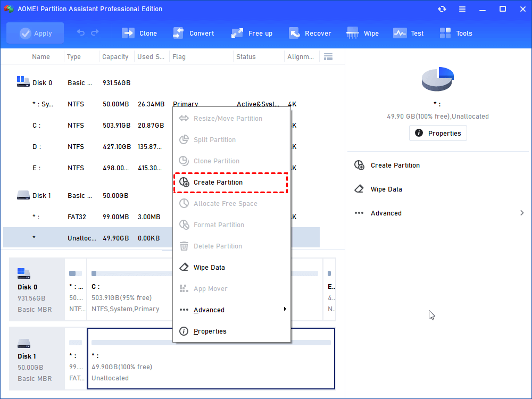Screen dimensions: 532x399
Task: Click the Wipe Data eraser icon in the context menu
Action: click(x=184, y=267)
